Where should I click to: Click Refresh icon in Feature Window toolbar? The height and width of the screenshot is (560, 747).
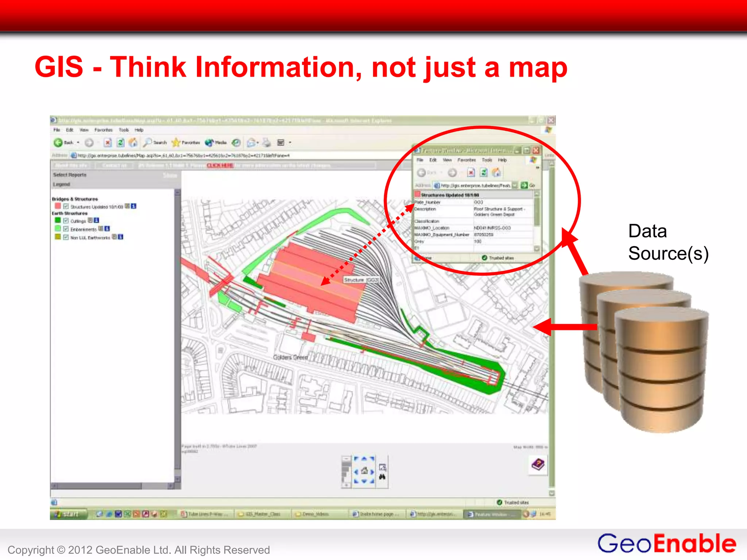tap(484, 172)
